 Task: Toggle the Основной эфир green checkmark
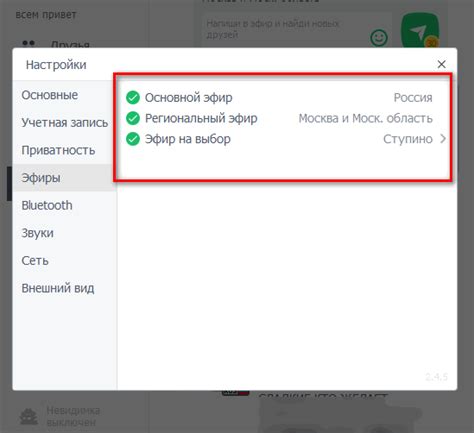133,98
